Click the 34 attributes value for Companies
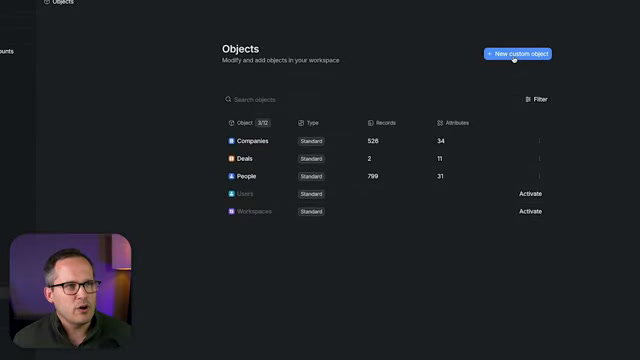Image resolution: width=640 pixels, height=360 pixels. tap(441, 141)
